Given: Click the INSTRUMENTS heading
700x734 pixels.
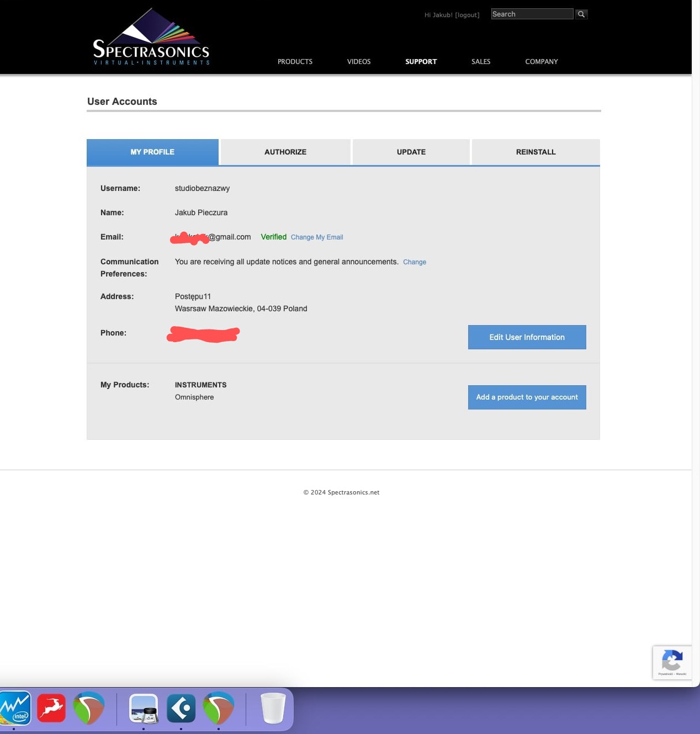Looking at the screenshot, I should pyautogui.click(x=200, y=385).
